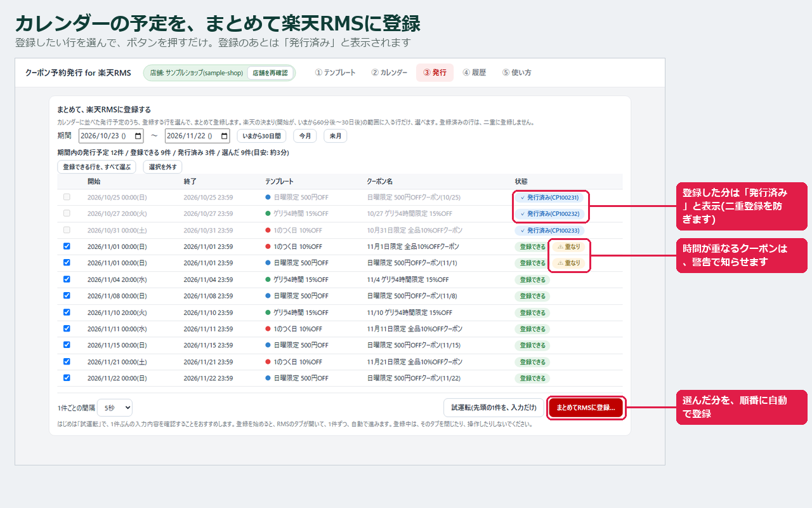Click the 発行済み(CP100233) status badge

tap(549, 231)
